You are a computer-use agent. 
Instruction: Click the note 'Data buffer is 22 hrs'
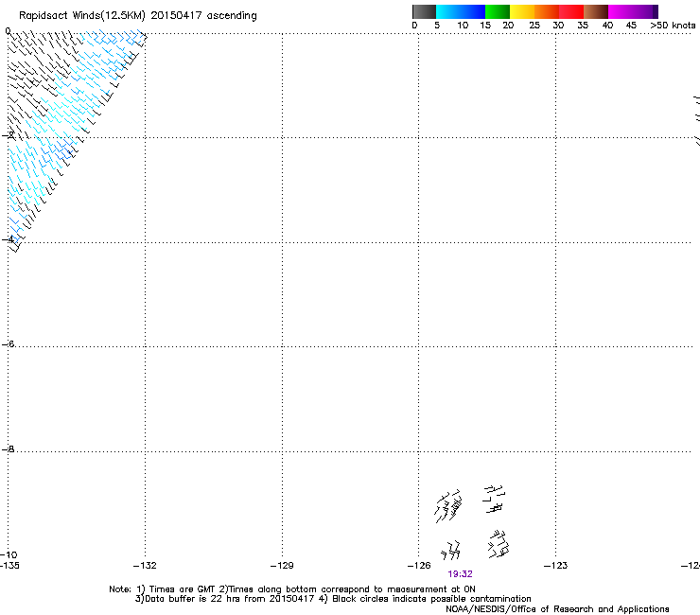click(x=193, y=599)
